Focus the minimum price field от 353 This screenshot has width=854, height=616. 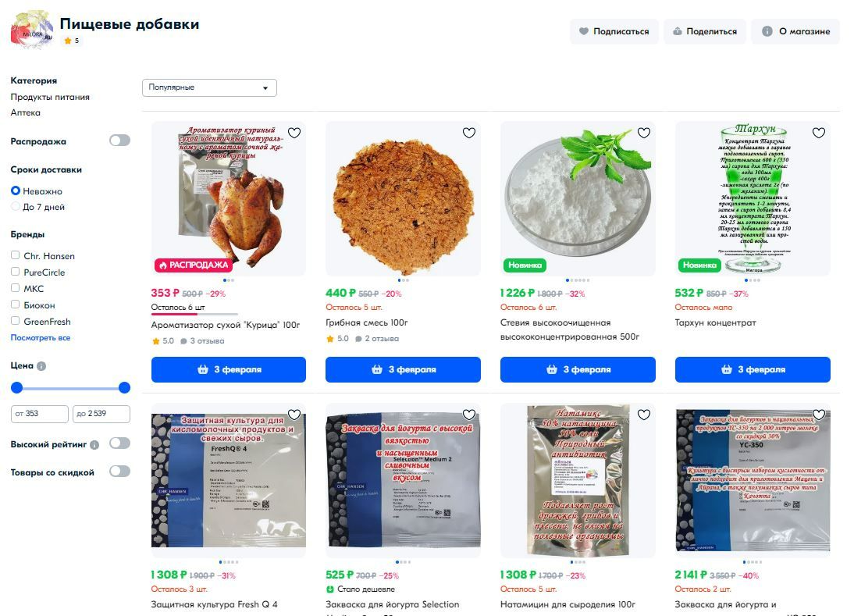[x=39, y=414]
